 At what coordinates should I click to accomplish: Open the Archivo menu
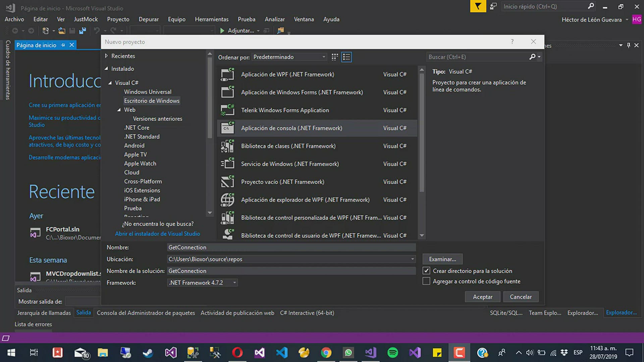pyautogui.click(x=14, y=19)
